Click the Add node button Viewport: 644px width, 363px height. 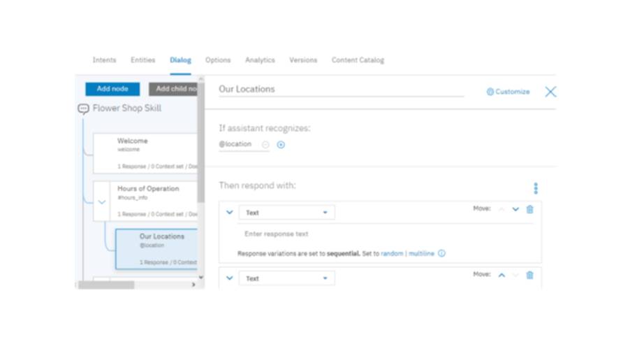click(112, 89)
